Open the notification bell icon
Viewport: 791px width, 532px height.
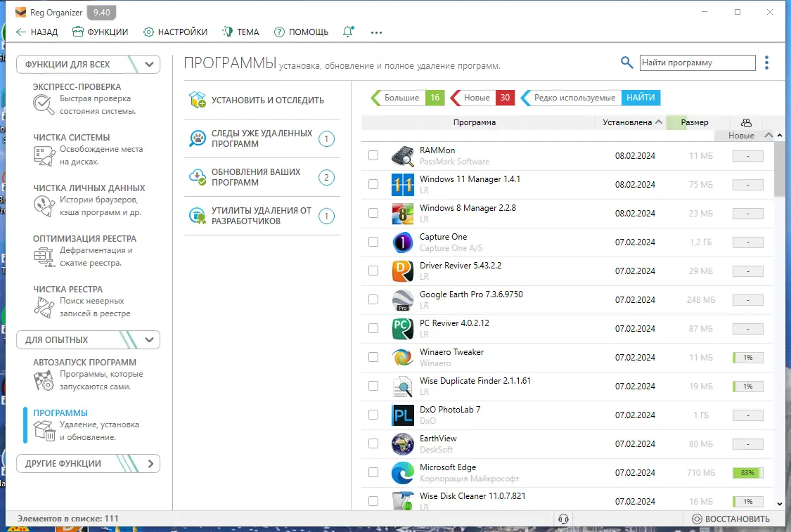(x=347, y=32)
